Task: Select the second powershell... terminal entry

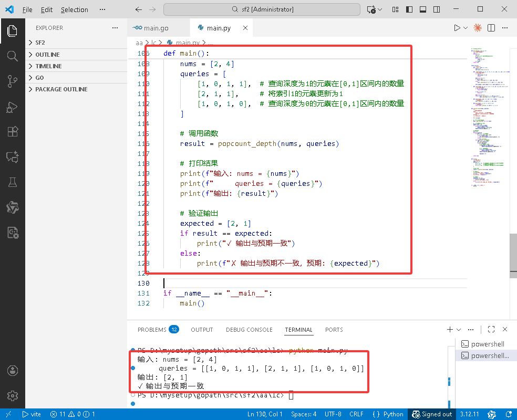Action: point(486,356)
